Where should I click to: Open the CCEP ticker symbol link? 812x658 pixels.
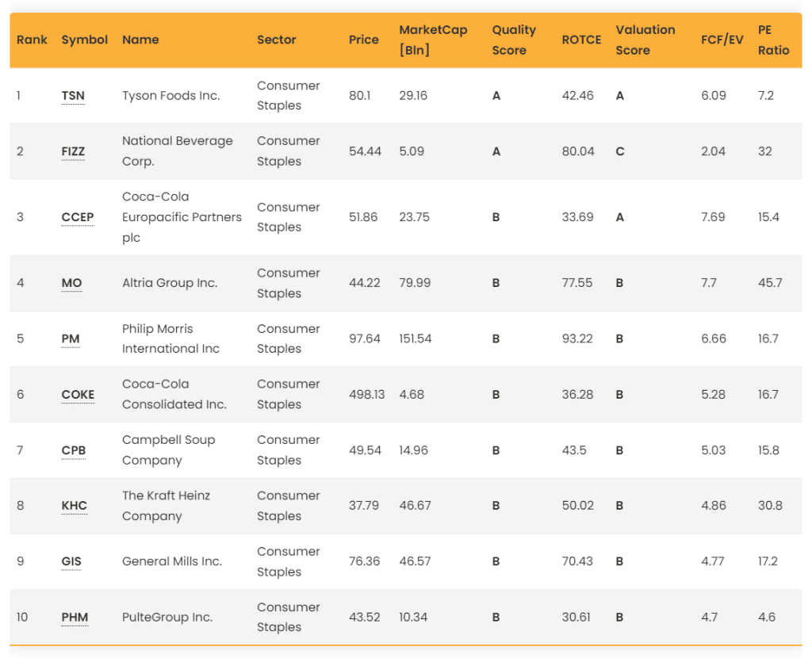point(78,217)
